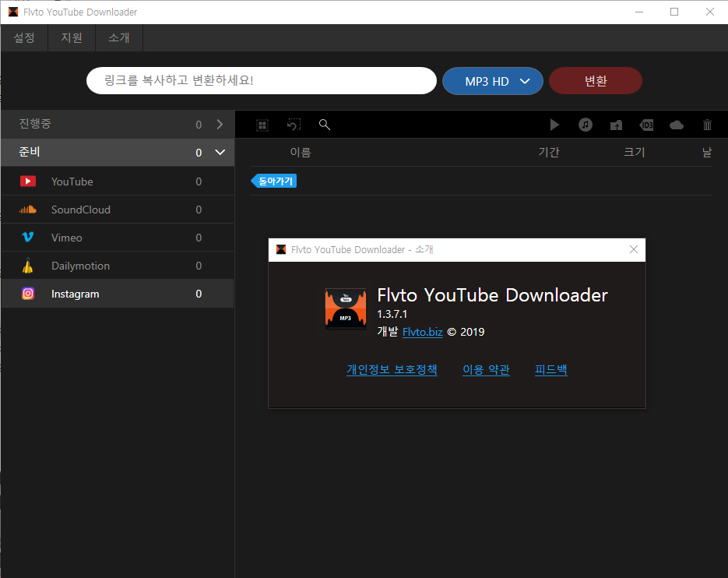
Task: Expand the 진행중 section arrow
Action: tap(220, 125)
